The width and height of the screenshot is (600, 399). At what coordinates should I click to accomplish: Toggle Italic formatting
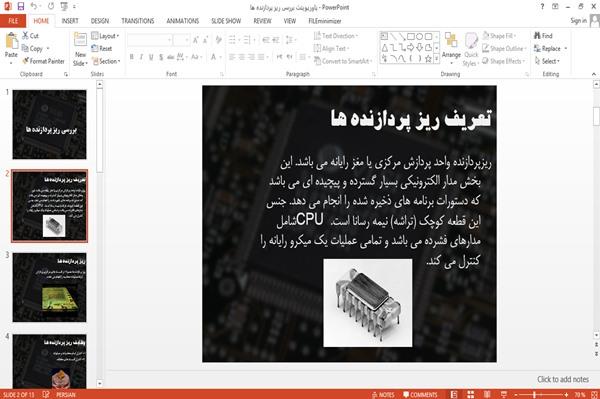141,57
